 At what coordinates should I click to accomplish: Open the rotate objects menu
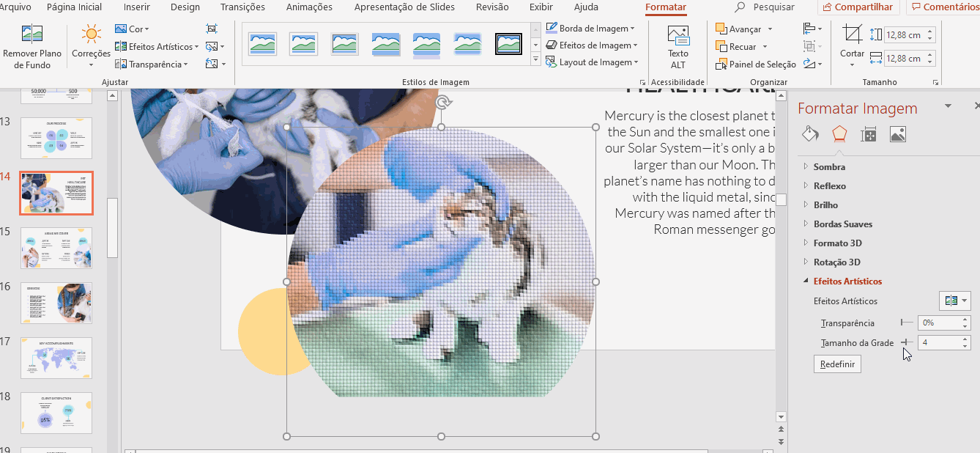pyautogui.click(x=812, y=65)
